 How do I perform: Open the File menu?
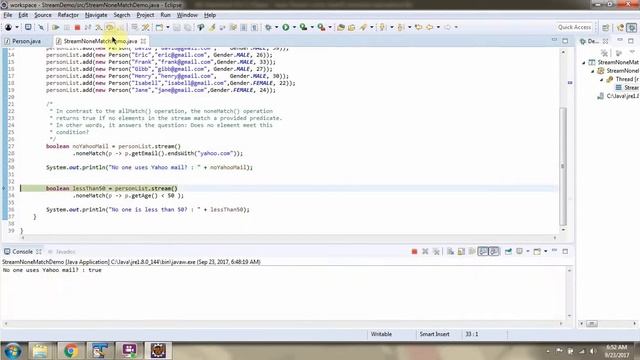8,15
